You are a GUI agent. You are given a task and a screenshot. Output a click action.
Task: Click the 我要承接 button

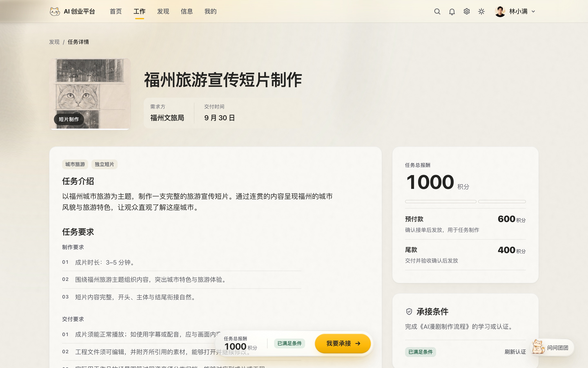343,343
